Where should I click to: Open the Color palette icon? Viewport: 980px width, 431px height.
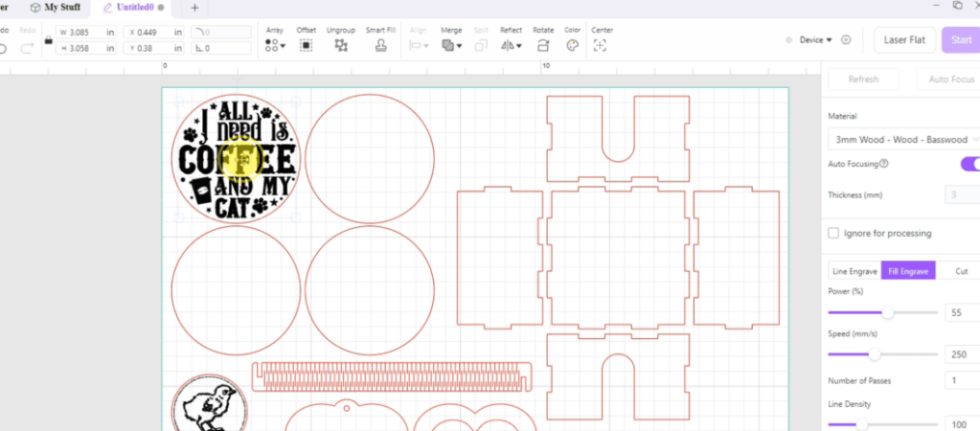[x=573, y=45]
